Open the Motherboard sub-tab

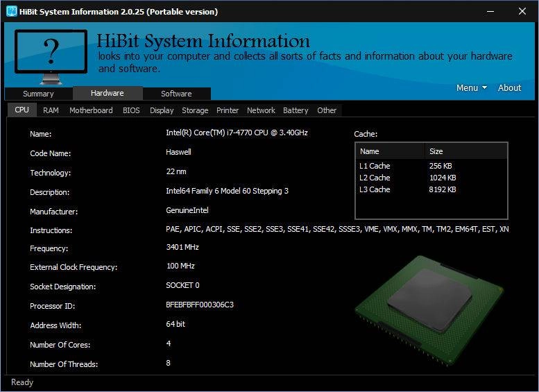[91, 110]
